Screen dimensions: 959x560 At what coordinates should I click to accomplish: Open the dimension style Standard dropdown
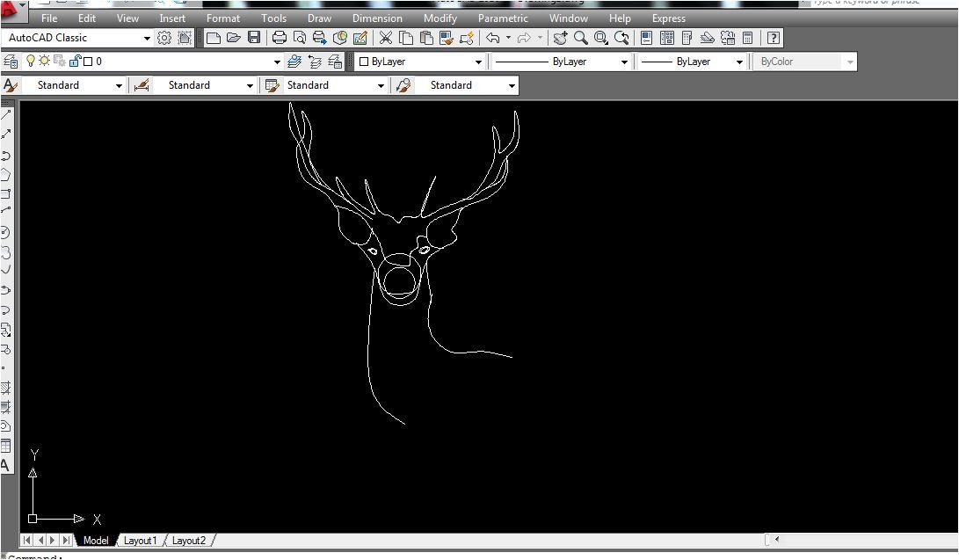pyautogui.click(x=250, y=85)
